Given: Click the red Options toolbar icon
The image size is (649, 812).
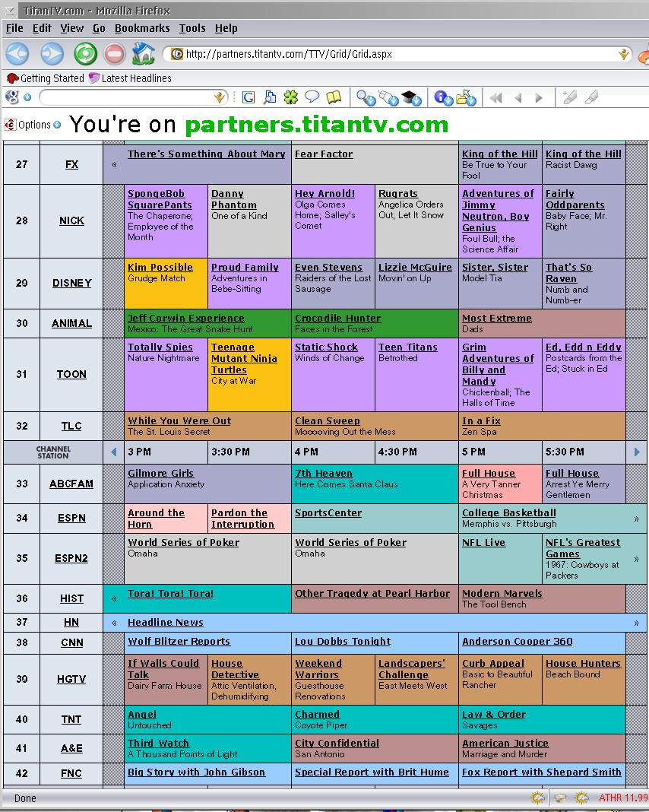Looking at the screenshot, I should [10, 125].
